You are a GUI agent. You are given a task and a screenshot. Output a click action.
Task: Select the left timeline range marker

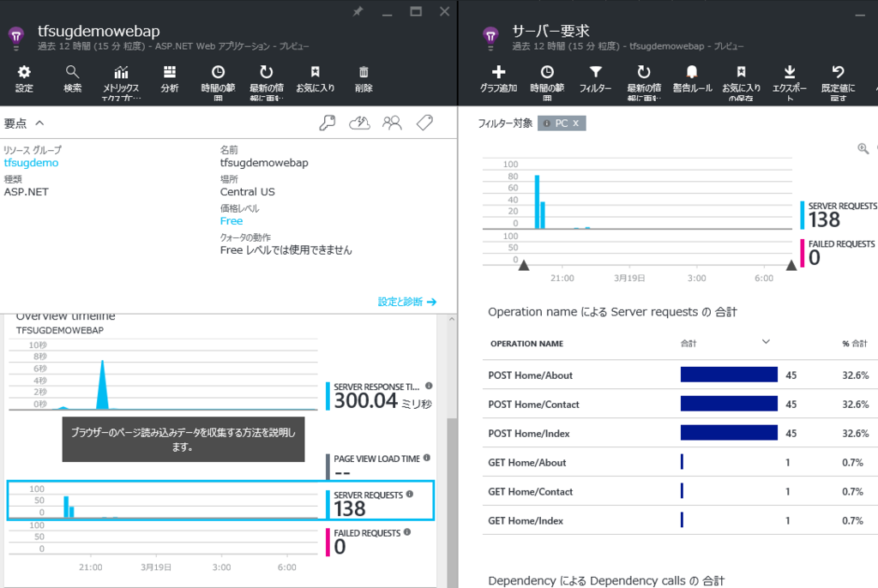(524, 265)
